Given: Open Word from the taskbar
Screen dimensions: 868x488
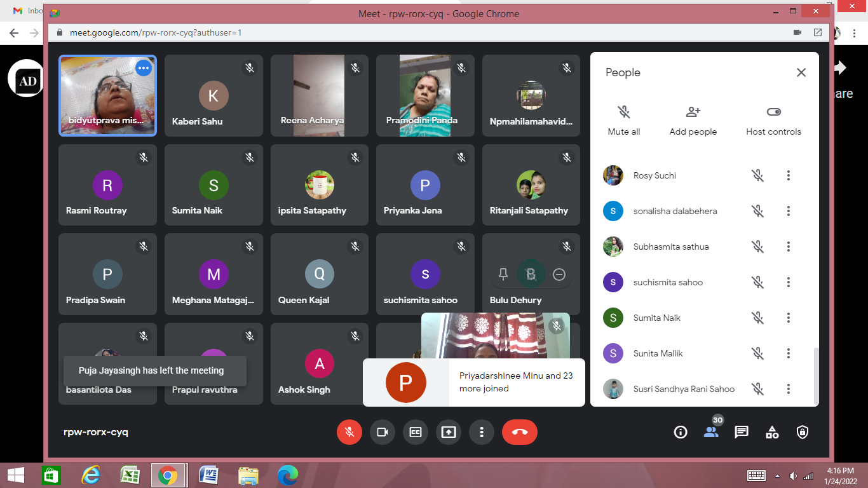Looking at the screenshot, I should (208, 475).
